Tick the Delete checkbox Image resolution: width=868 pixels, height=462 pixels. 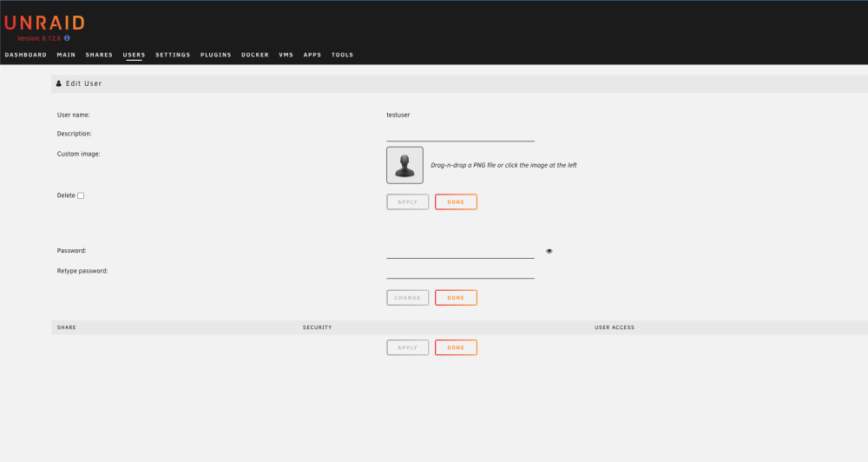[81, 195]
